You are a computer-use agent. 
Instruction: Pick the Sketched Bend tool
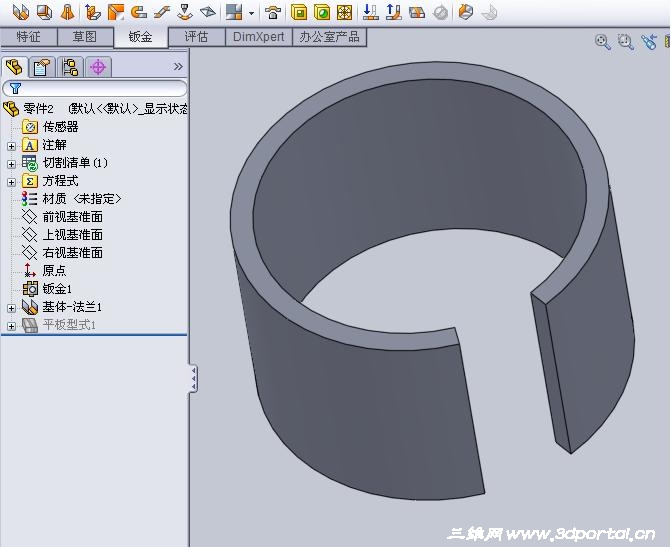[185, 12]
